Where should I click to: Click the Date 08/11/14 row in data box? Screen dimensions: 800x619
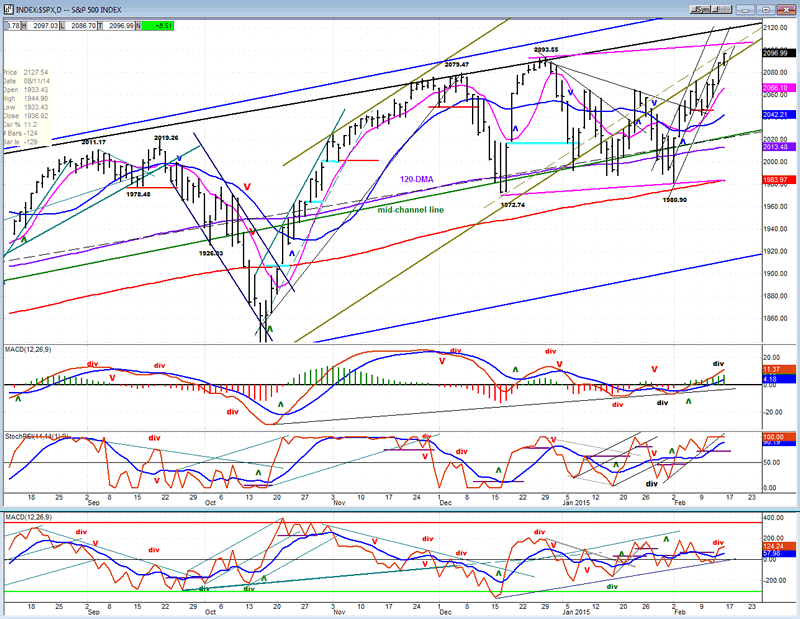(x=26, y=81)
